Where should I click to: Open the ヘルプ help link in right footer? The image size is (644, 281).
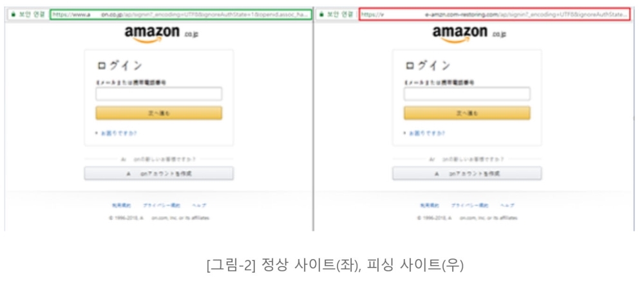tap(507, 206)
